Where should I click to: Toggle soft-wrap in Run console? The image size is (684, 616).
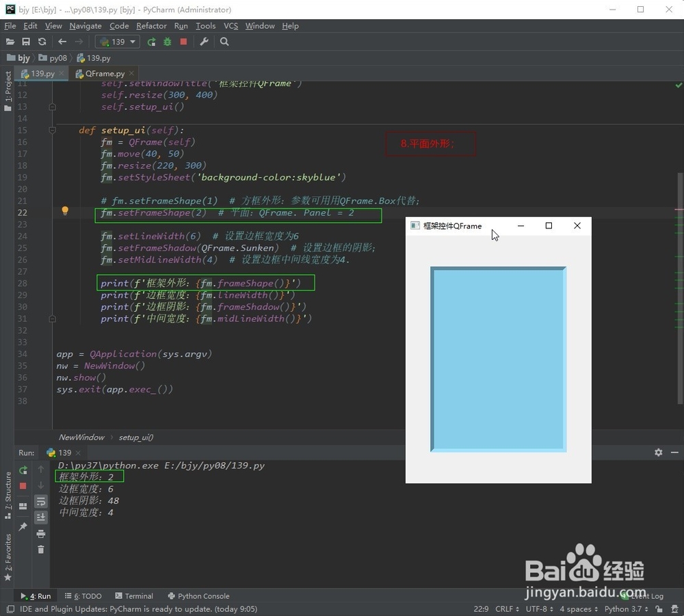click(40, 501)
